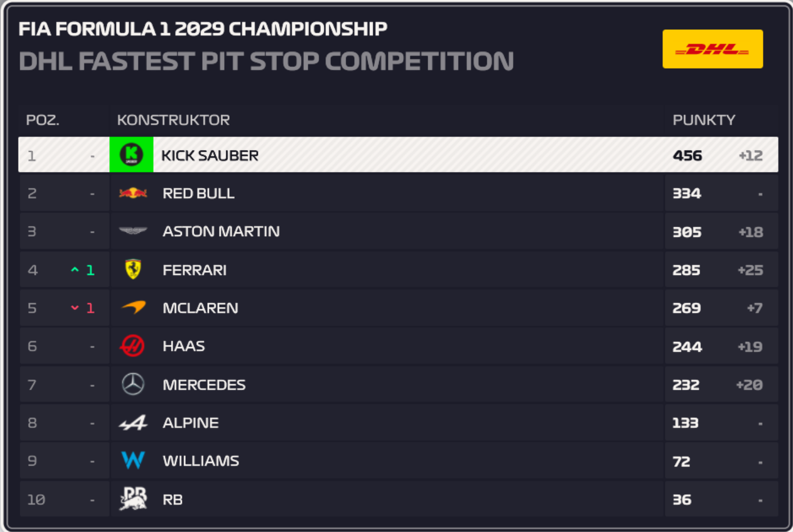Click the McLaren swoosh logo

[x=134, y=307]
